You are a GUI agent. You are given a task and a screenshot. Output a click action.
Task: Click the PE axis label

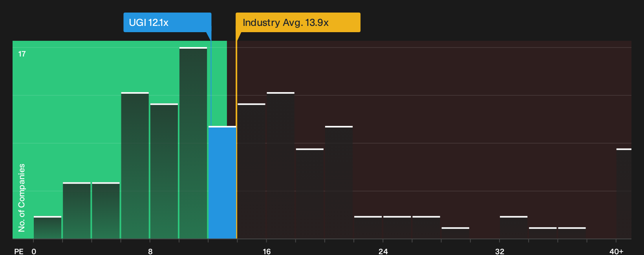pos(18,251)
